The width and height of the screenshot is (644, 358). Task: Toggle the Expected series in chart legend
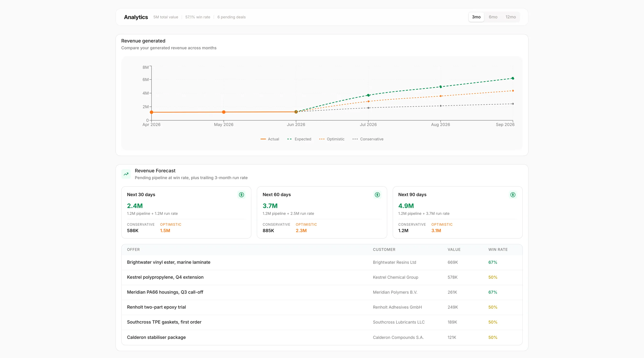coord(299,139)
